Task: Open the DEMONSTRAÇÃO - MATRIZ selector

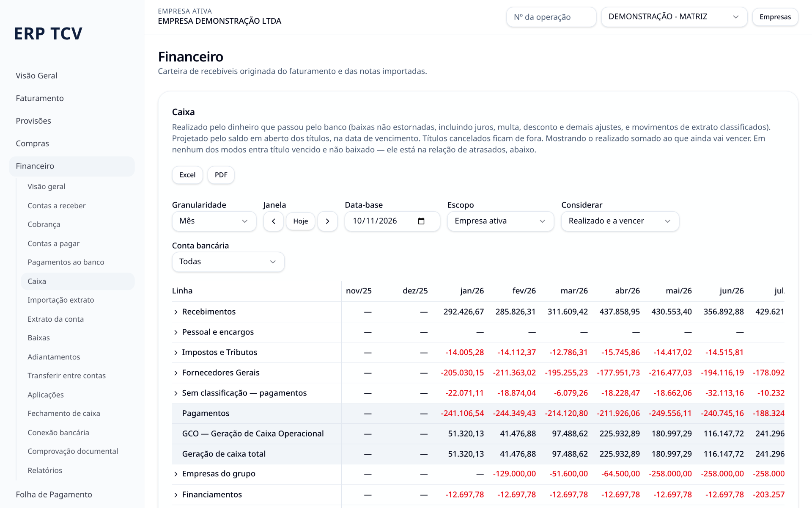Action: tap(674, 17)
